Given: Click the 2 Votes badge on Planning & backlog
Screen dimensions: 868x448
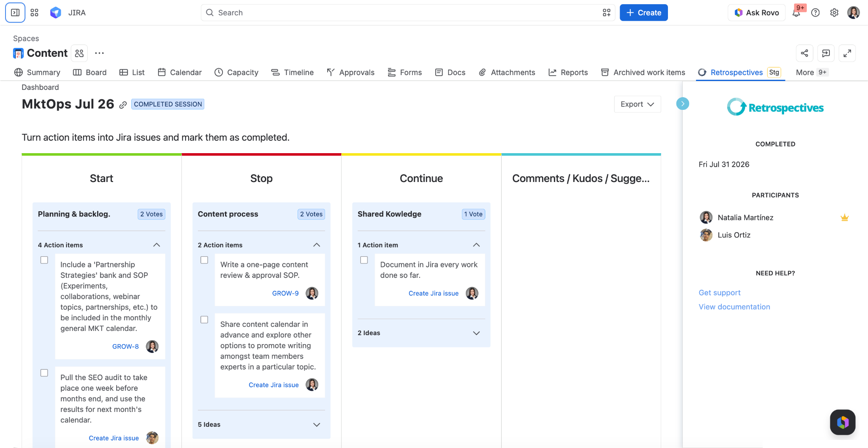Looking at the screenshot, I should [151, 214].
